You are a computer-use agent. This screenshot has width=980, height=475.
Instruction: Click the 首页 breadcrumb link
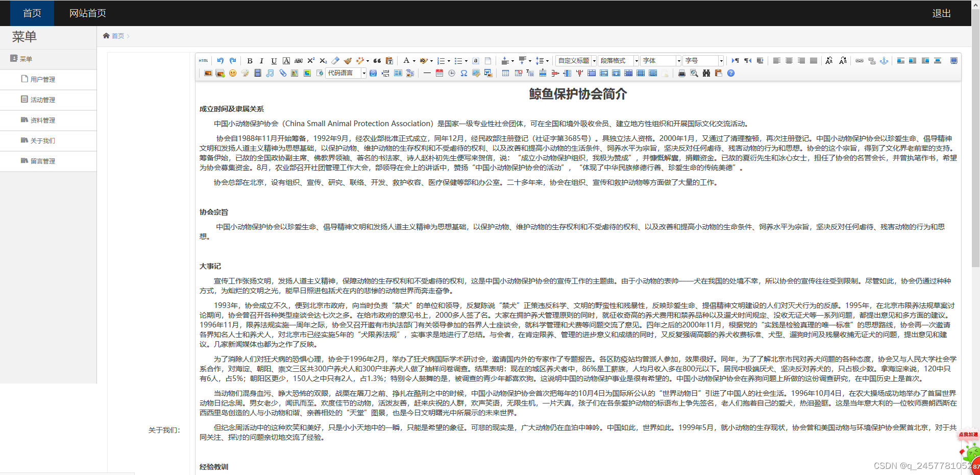117,36
